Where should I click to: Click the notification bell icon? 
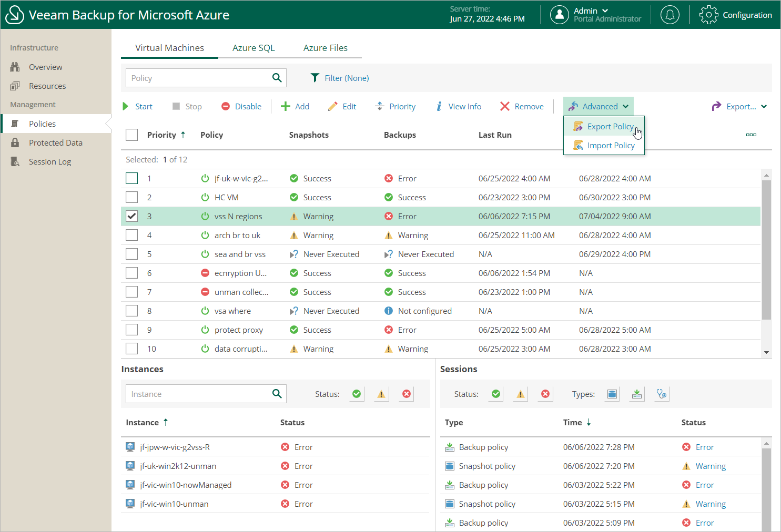[x=670, y=15]
